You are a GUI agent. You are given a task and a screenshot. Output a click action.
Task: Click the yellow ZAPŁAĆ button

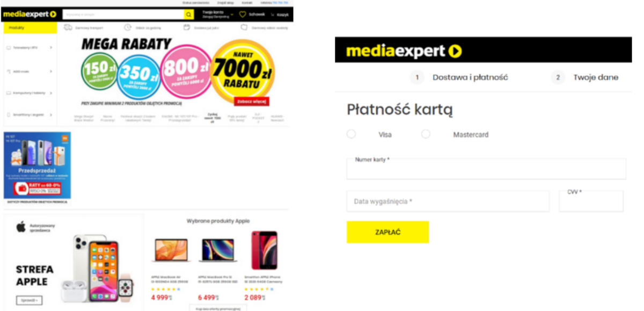pyautogui.click(x=387, y=232)
